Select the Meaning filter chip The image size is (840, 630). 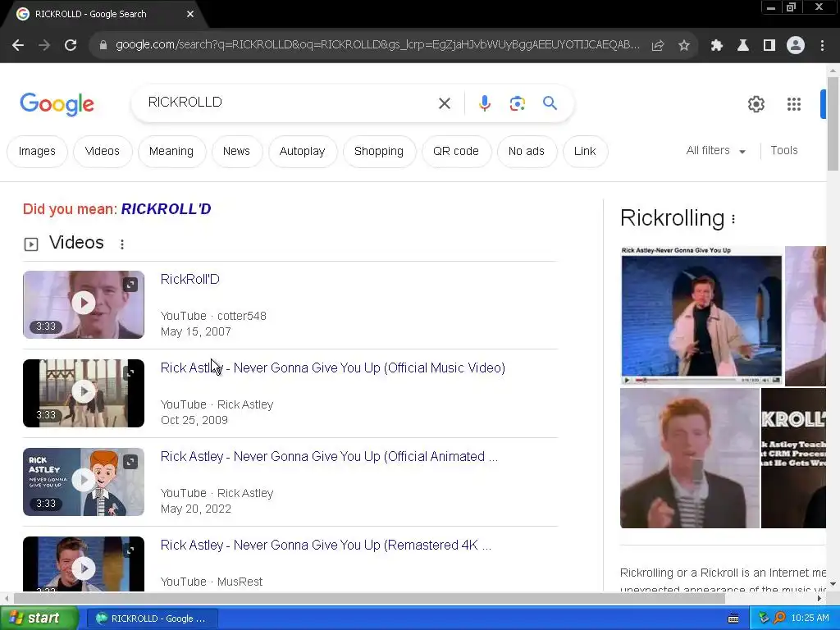tap(171, 151)
